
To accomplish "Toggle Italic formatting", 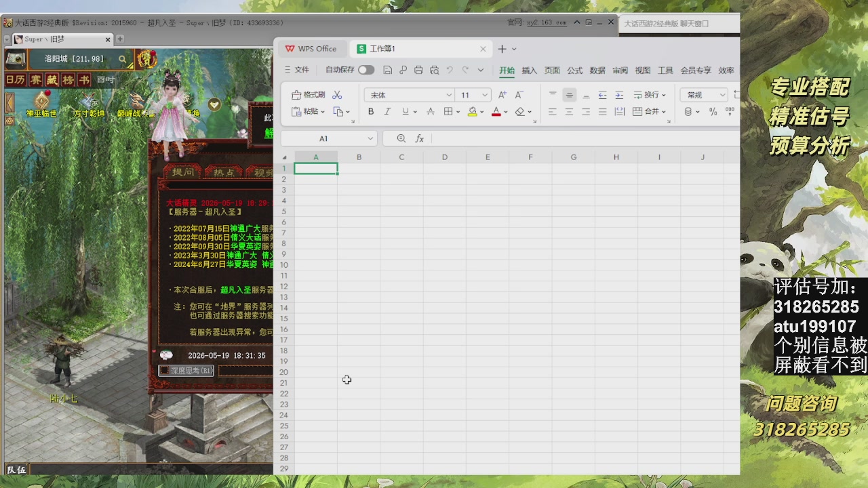I will coord(387,112).
